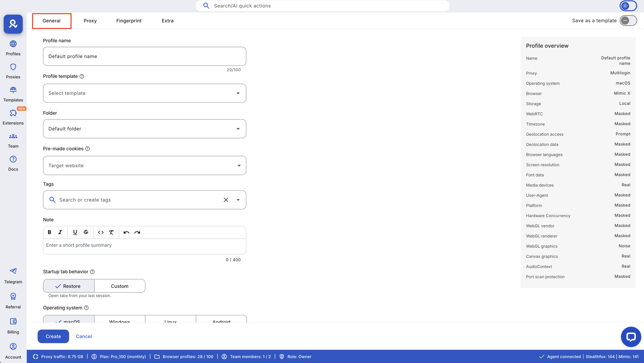Expand the Target website cookies dropdown
The width and height of the screenshot is (644, 363).
(144, 166)
